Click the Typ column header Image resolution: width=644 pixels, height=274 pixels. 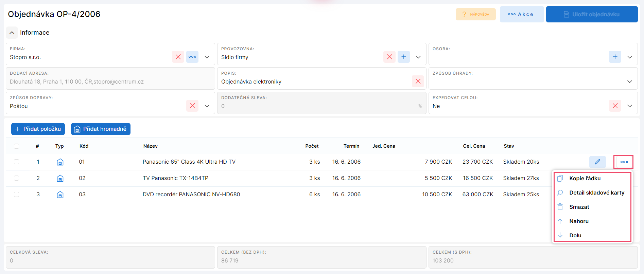coord(59,146)
